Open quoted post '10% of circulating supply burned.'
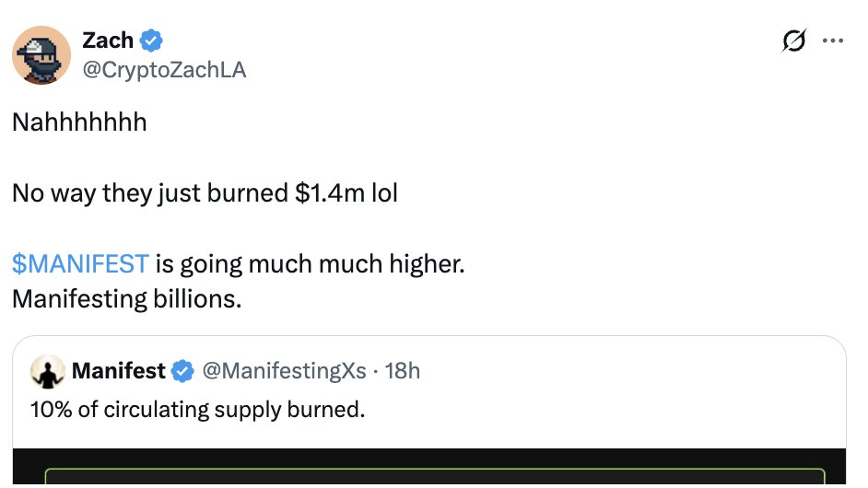868x488 pixels. (197, 410)
